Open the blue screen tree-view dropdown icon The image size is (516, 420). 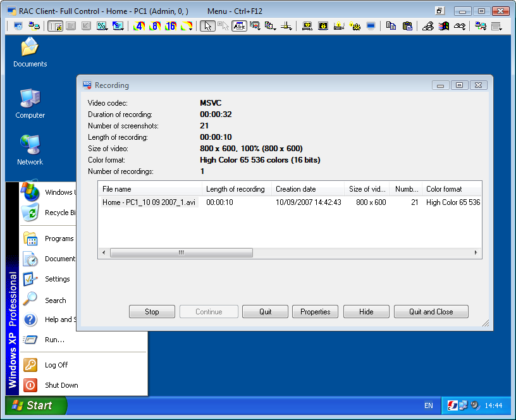point(118,26)
